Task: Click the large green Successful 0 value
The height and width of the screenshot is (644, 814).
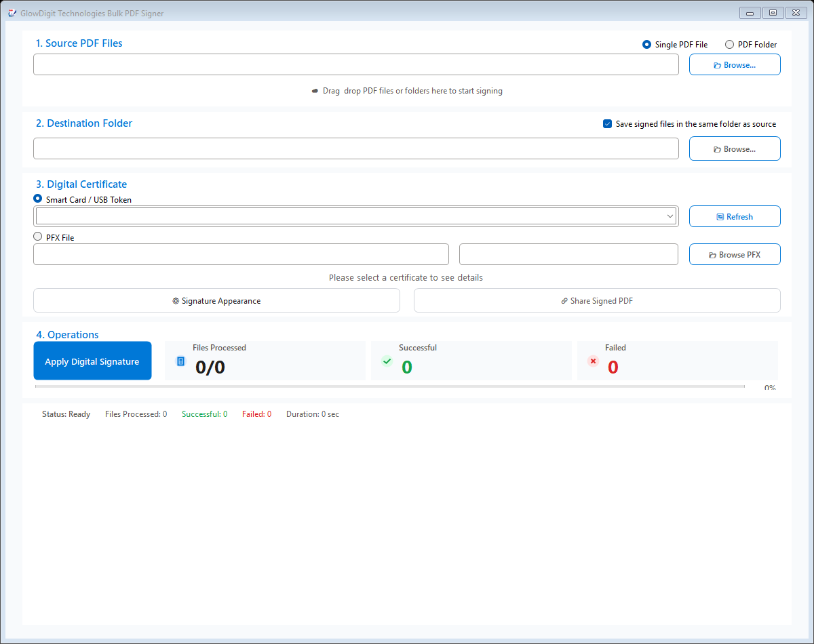Action: coord(407,367)
